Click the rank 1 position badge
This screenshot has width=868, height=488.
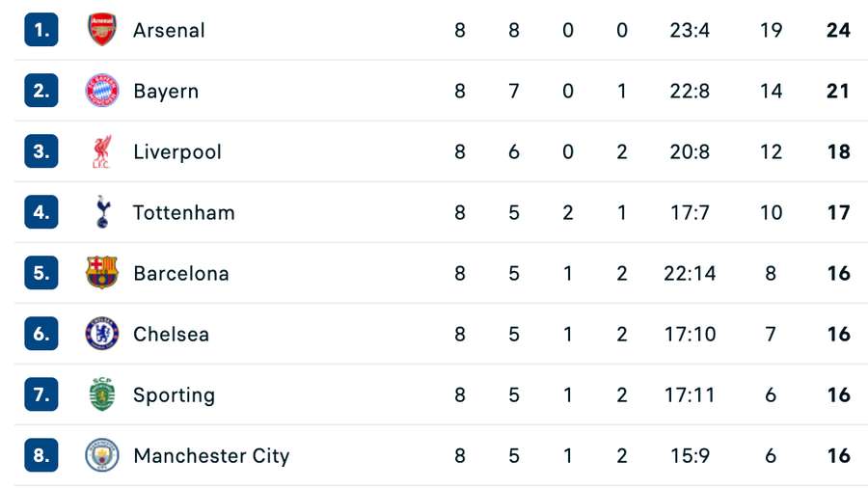pyautogui.click(x=41, y=30)
